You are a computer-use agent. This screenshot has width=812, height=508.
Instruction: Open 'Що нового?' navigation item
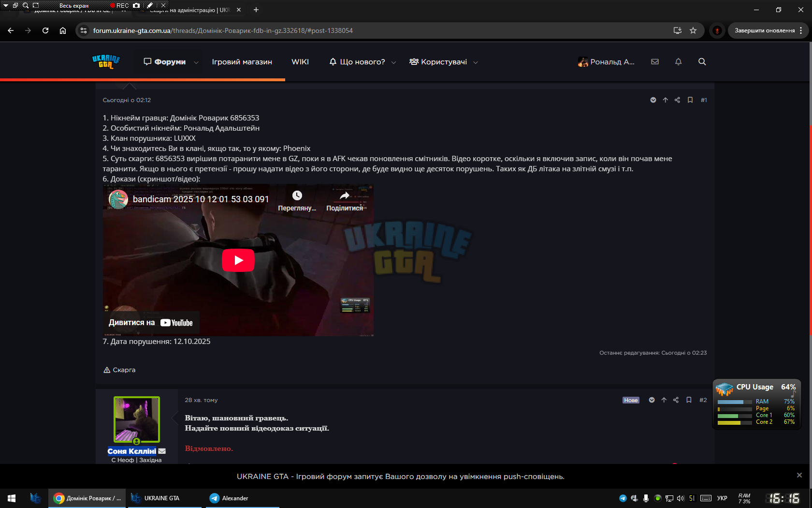357,62
